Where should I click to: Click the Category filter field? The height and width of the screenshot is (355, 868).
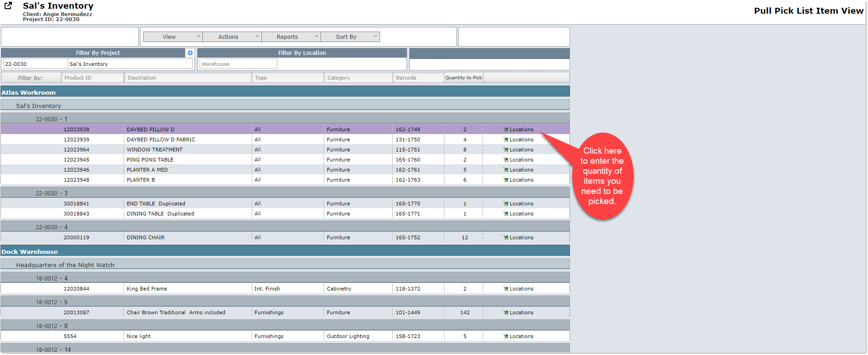click(358, 78)
